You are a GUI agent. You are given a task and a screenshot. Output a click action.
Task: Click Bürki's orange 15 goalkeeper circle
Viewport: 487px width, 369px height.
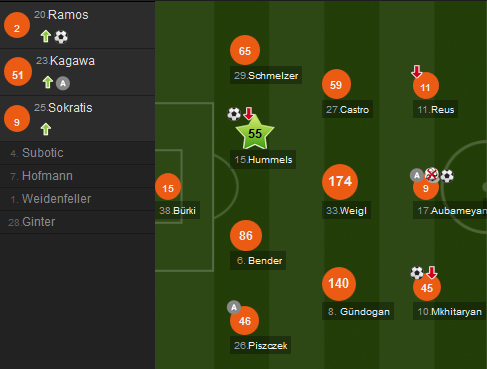point(168,187)
